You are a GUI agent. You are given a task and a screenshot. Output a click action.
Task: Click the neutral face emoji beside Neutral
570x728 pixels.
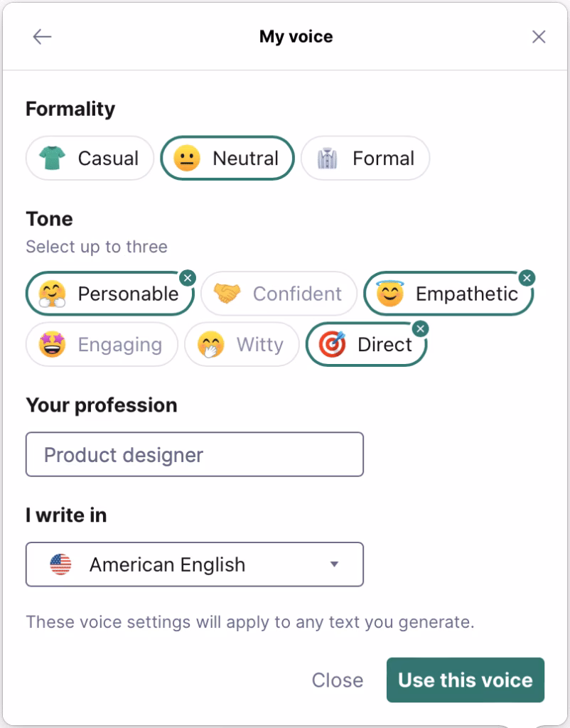point(187,158)
